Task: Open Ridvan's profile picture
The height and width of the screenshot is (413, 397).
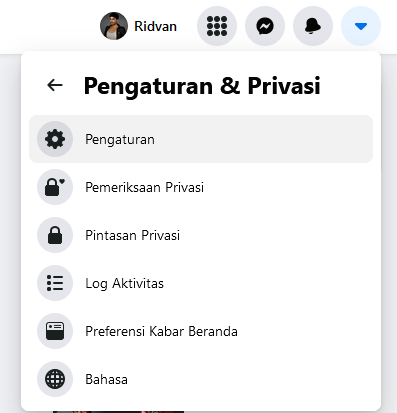Action: pos(114,26)
